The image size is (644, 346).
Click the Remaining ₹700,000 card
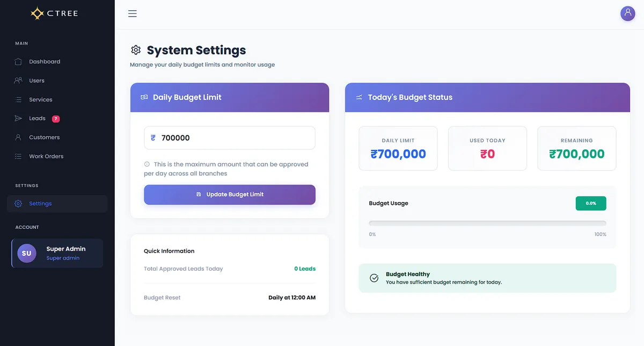click(577, 148)
